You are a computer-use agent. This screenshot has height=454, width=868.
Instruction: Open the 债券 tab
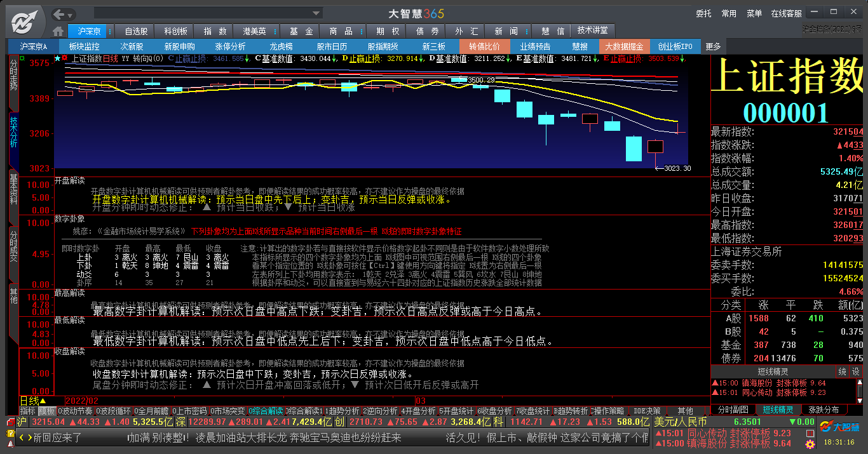pos(426,31)
